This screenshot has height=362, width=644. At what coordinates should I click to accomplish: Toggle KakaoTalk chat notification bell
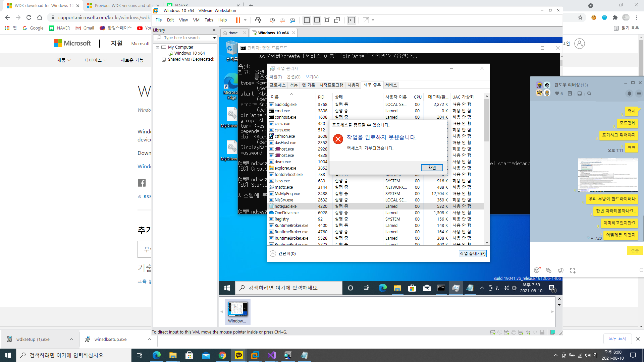629,94
